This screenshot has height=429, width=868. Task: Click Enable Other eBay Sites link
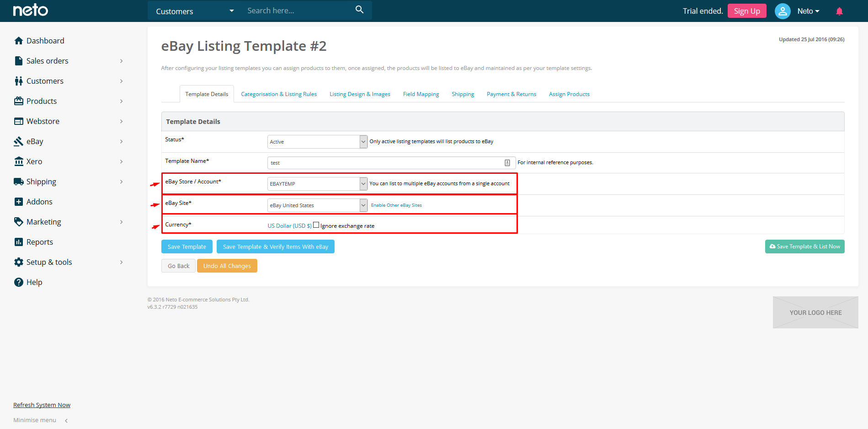pyautogui.click(x=396, y=205)
